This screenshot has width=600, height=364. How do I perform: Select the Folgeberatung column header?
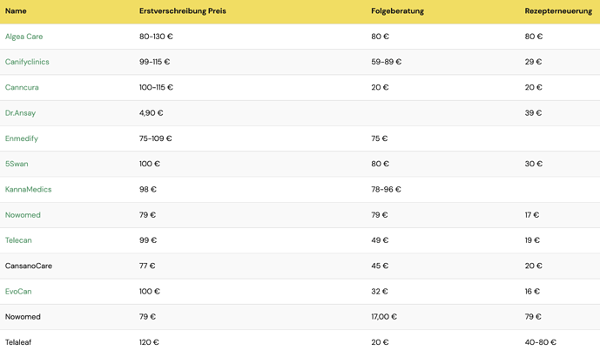click(x=397, y=10)
